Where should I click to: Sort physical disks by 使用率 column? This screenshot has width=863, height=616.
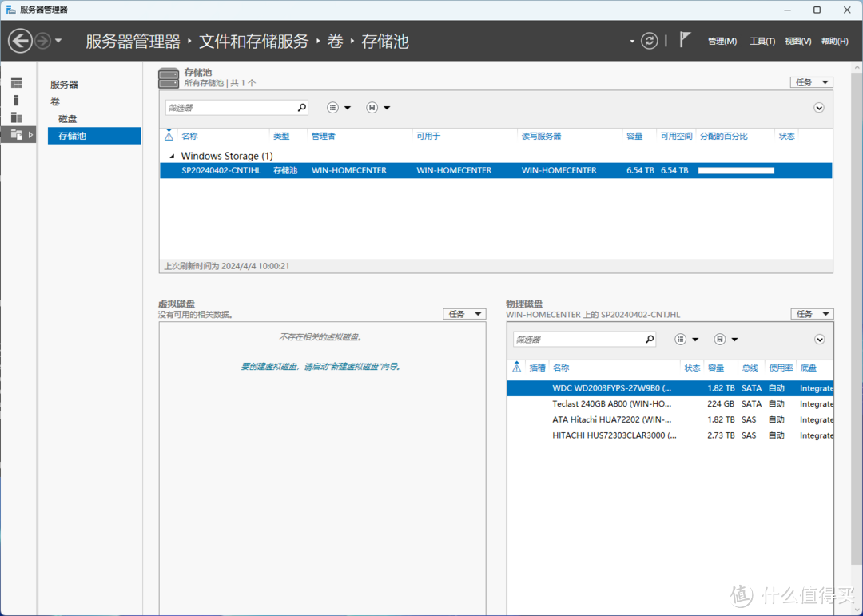(x=781, y=368)
